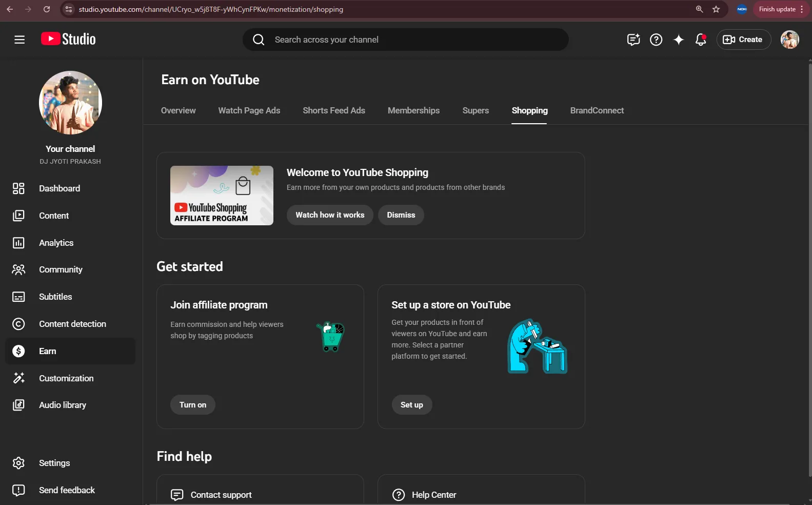
Task: Open the help question mark icon in the header
Action: tap(656, 40)
